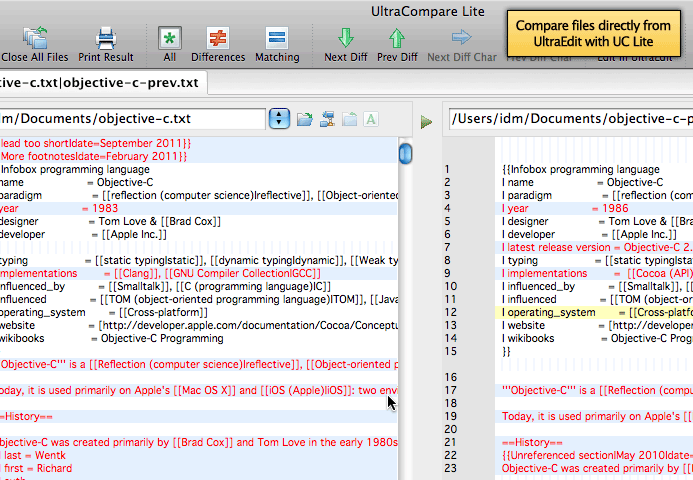Click left 'paradigm' reflection line
This screenshot has width=693, height=480.
[x=199, y=196]
